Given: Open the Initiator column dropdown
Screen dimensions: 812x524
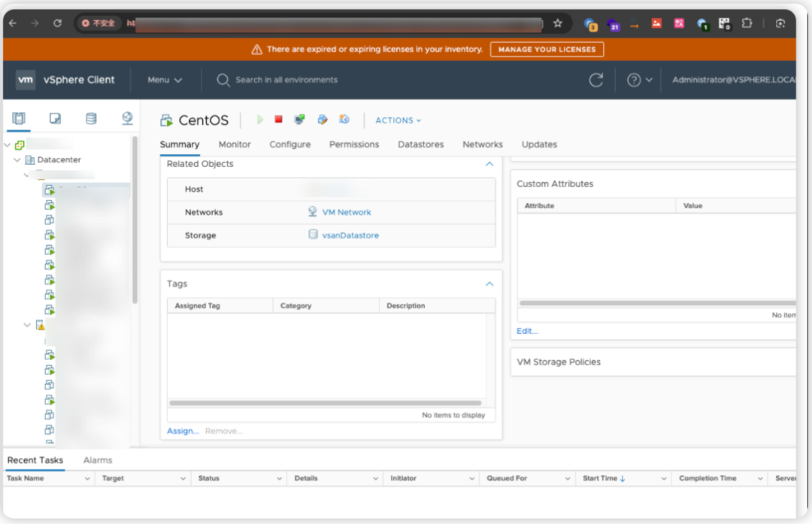Looking at the screenshot, I should [471, 478].
